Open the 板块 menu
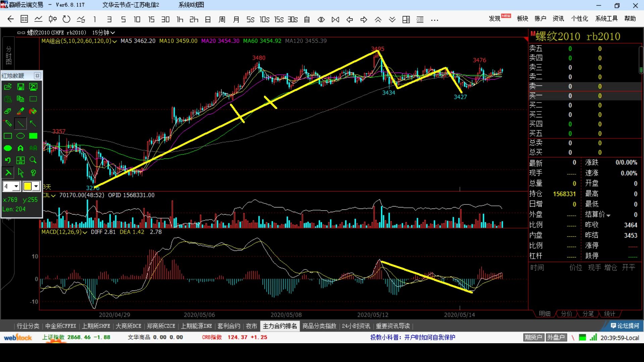 523,19
